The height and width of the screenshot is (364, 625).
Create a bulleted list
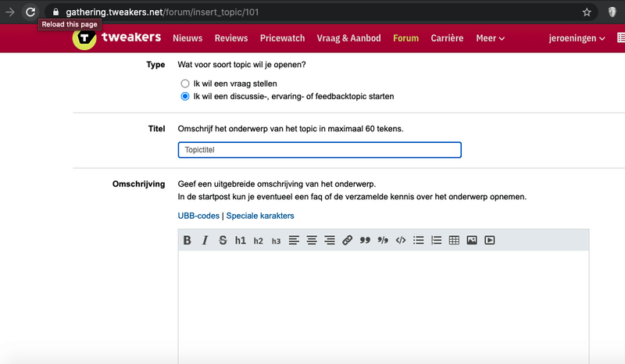coord(419,240)
